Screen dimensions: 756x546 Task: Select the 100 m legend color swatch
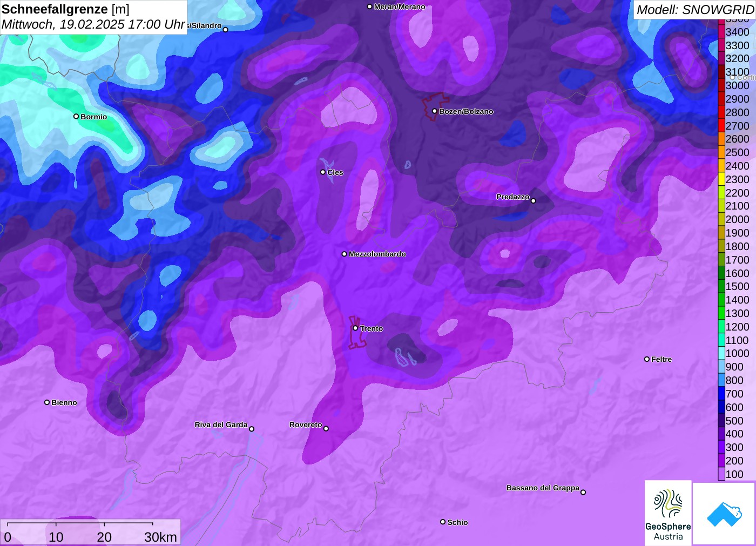click(721, 474)
